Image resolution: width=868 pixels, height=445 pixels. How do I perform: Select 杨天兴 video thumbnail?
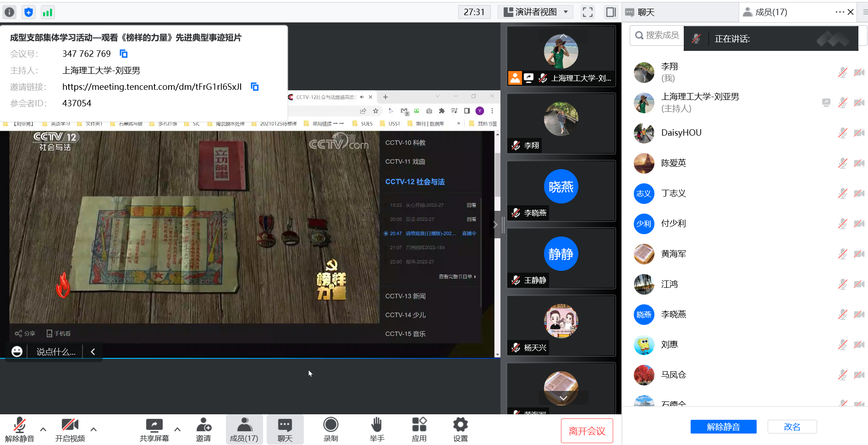pyautogui.click(x=561, y=325)
